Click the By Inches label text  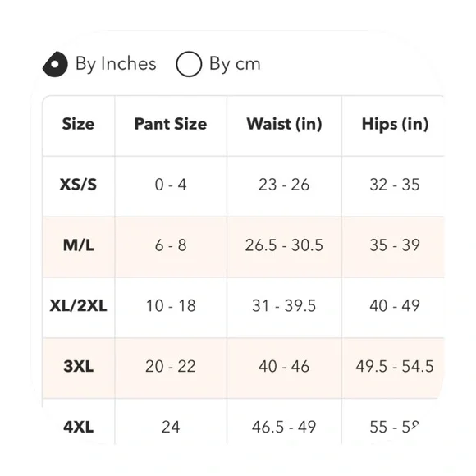pos(116,64)
